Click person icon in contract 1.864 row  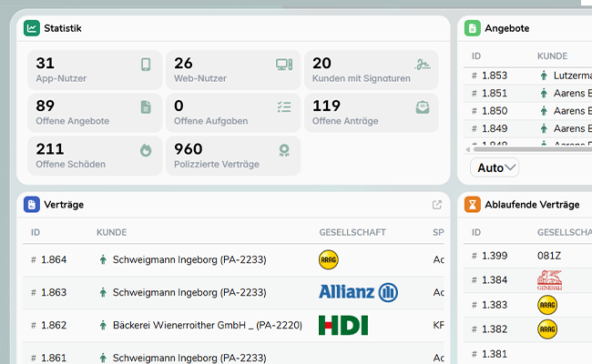103,259
